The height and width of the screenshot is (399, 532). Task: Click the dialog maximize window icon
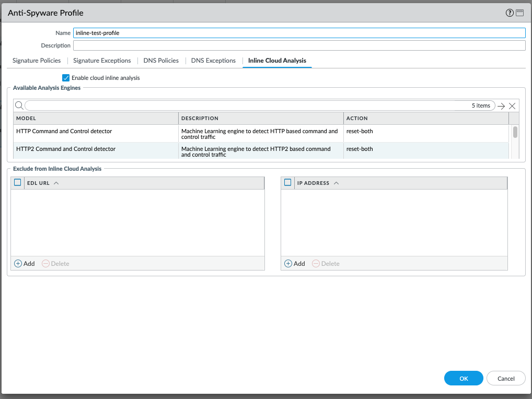pos(519,13)
